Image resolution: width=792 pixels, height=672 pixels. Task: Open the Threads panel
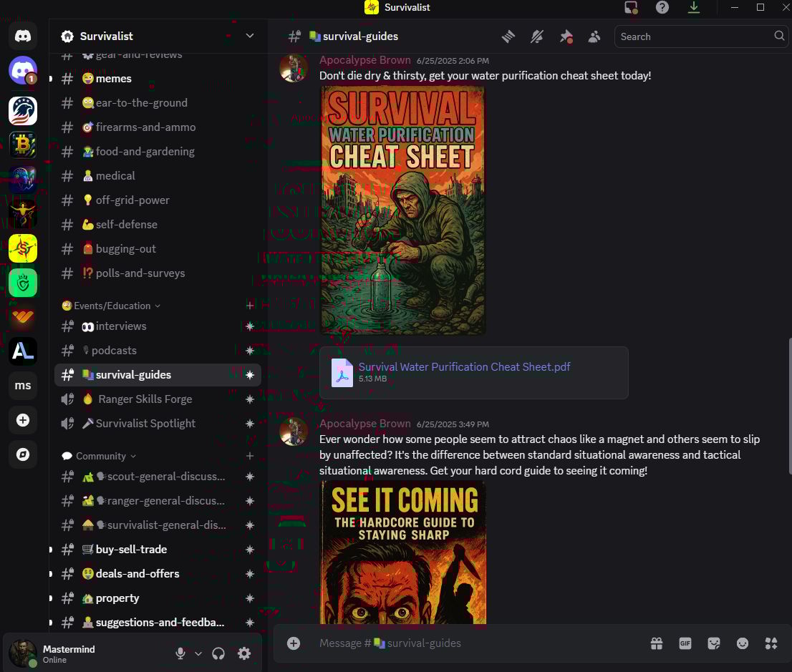(508, 36)
